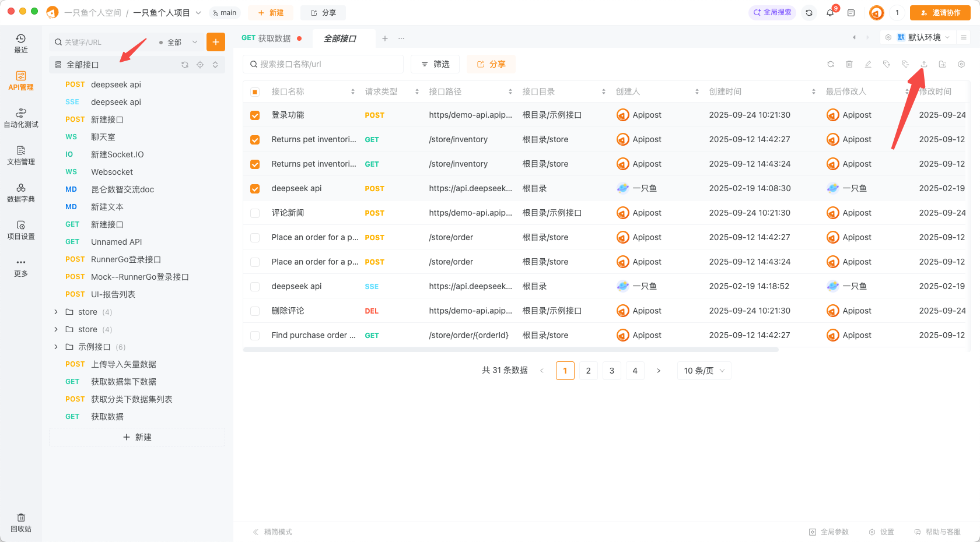Click the 筛选 filter button
This screenshot has width=980, height=542.
point(435,64)
